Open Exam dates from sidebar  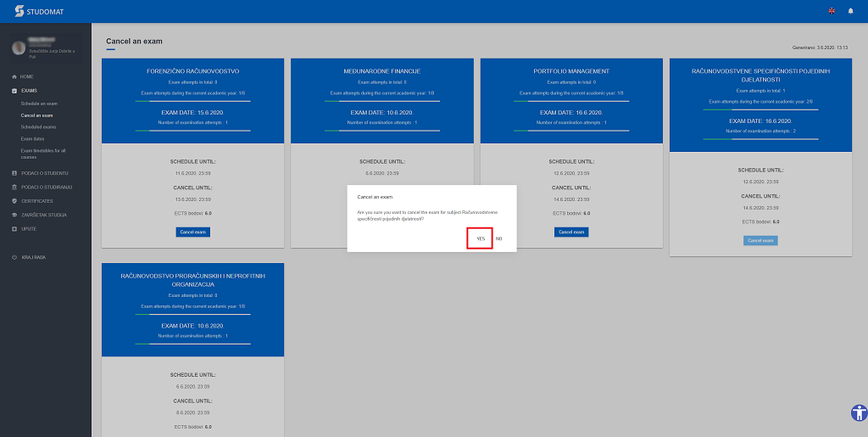[32, 138]
